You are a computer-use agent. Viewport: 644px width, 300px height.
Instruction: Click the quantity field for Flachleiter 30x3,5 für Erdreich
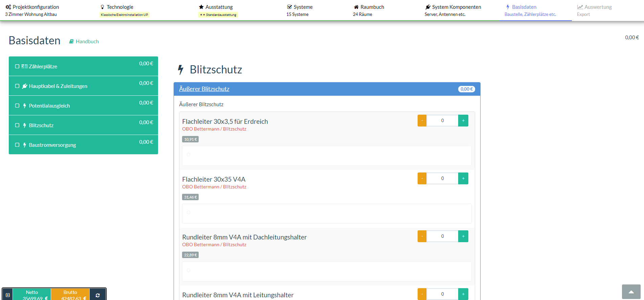click(442, 121)
